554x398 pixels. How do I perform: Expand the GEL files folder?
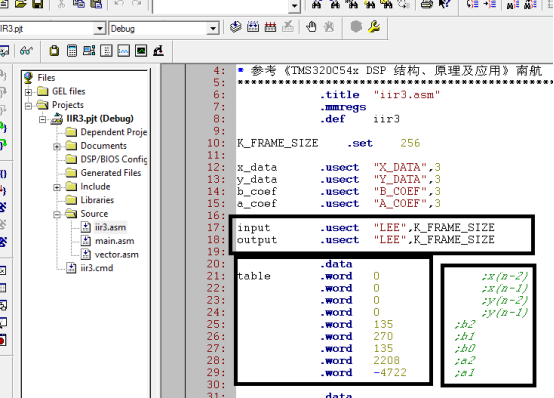point(29,92)
